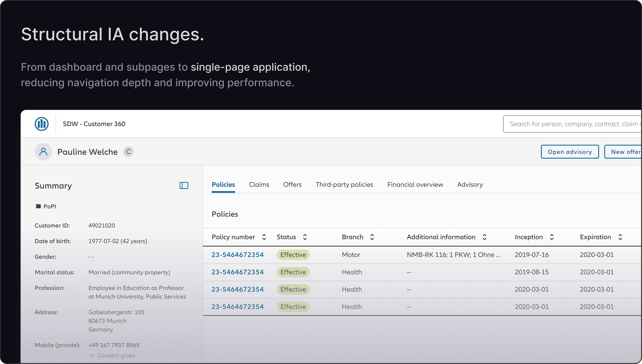
Task: Click the mobile phone number link
Action: pos(114,345)
